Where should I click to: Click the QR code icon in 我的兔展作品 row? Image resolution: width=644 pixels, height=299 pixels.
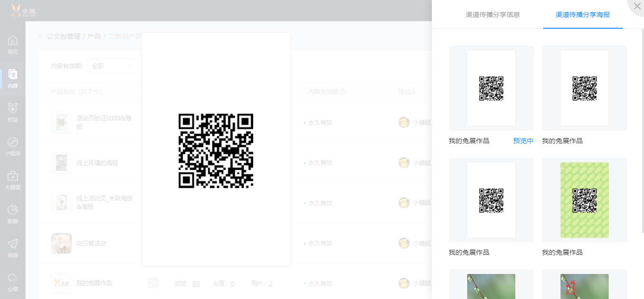tap(154, 283)
